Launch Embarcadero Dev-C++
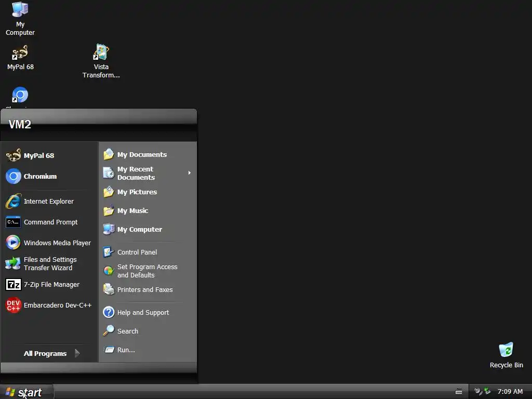 [x=49, y=305]
